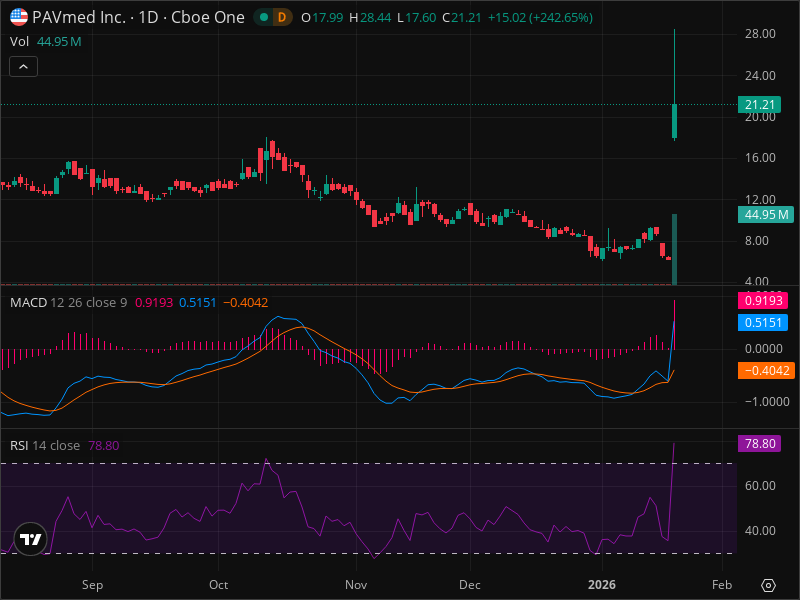Image resolution: width=800 pixels, height=600 pixels.
Task: Click the Vol 44.95 M volume legend
Action: pyautogui.click(x=45, y=41)
